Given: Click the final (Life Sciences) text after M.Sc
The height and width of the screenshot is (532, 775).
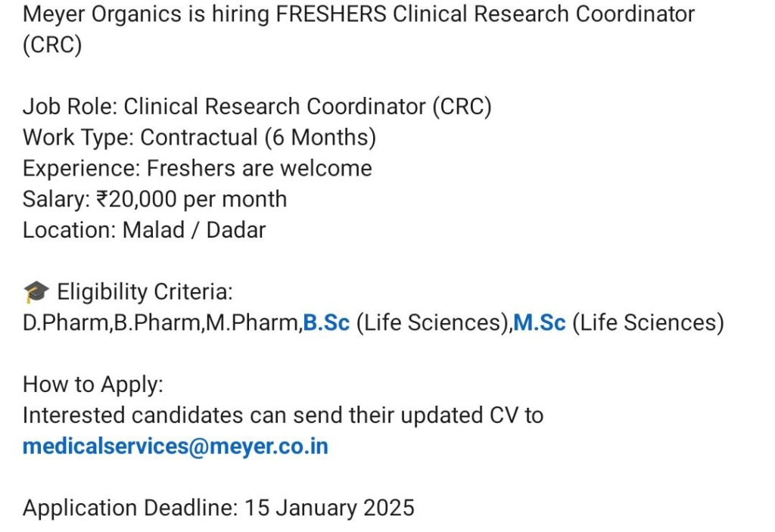Looking at the screenshot, I should tap(648, 323).
